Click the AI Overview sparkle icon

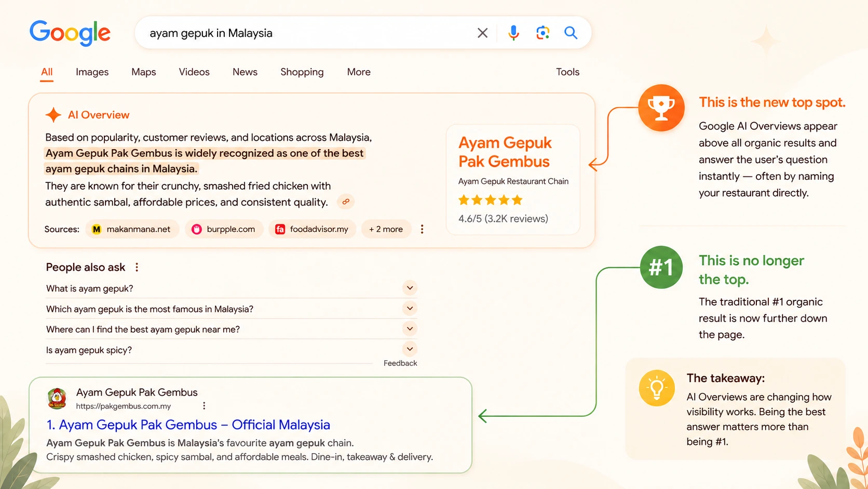point(53,115)
